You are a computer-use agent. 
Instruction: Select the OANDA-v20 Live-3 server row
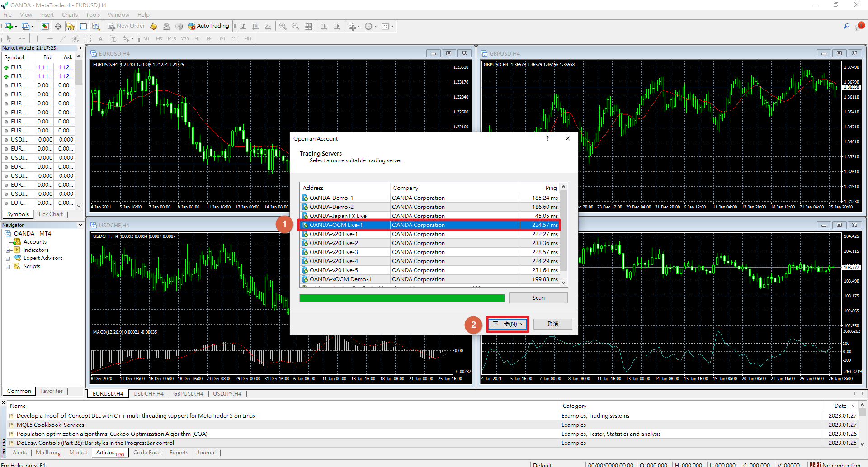pyautogui.click(x=430, y=252)
